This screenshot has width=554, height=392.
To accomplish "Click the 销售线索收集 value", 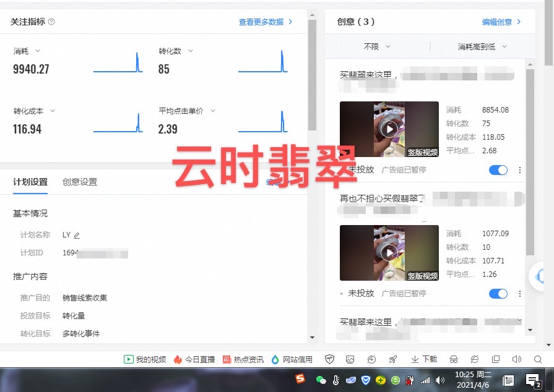I will coord(84,298).
